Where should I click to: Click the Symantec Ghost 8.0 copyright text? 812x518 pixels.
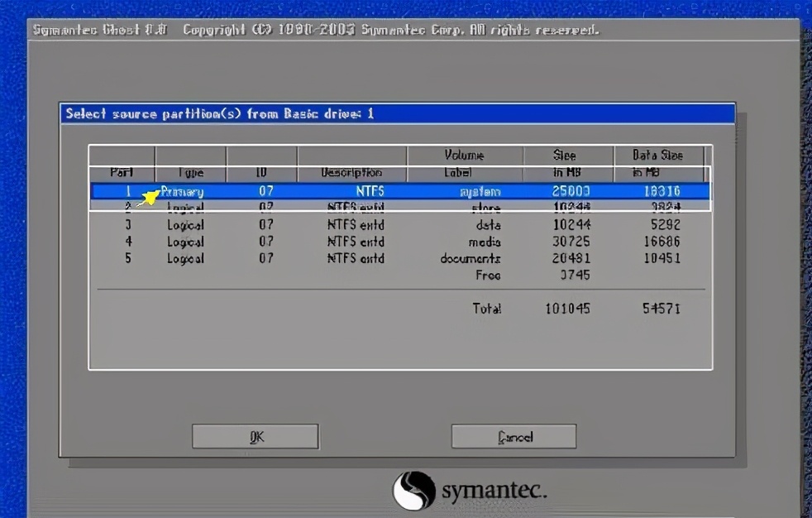pyautogui.click(x=314, y=30)
